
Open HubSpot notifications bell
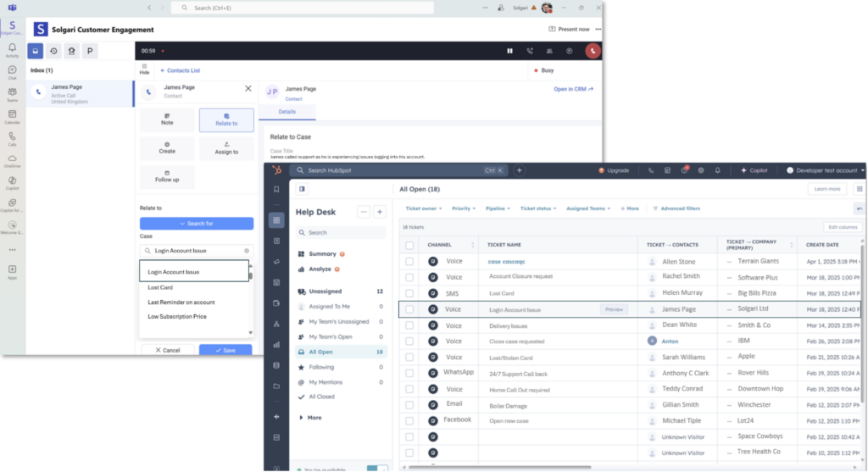[x=717, y=170]
